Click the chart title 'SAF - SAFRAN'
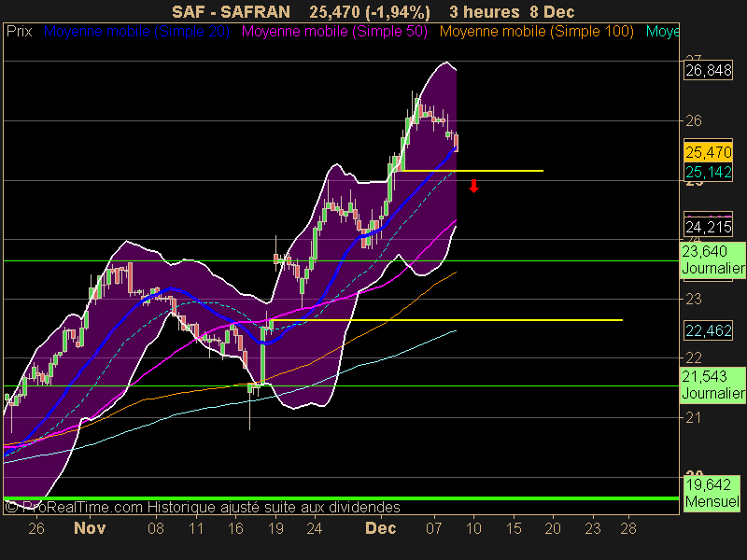 pyautogui.click(x=231, y=12)
